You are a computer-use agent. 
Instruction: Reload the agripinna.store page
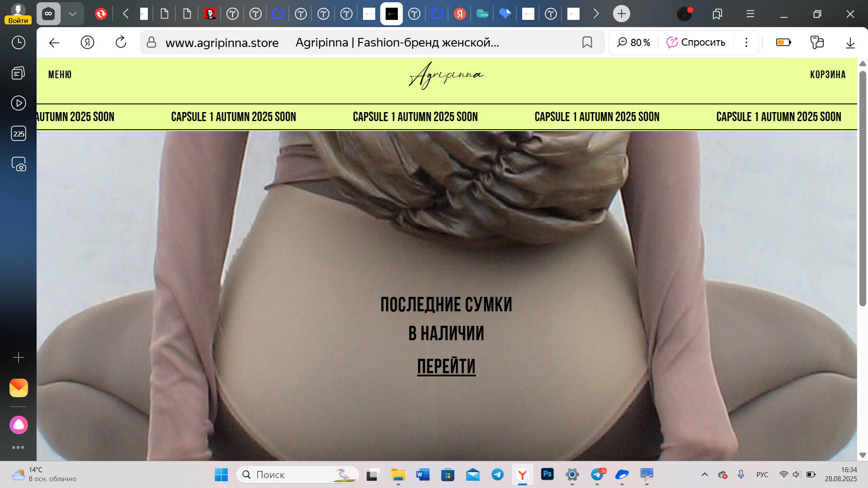[x=121, y=42]
